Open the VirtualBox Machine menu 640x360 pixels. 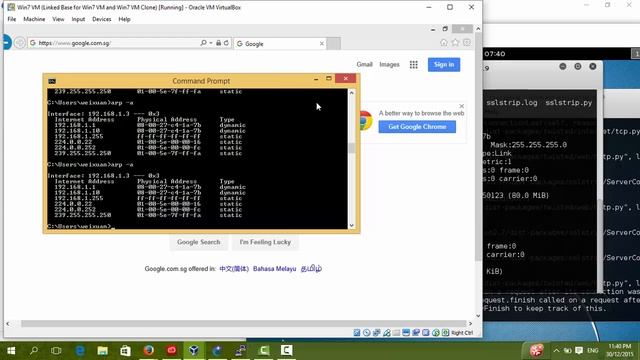point(34,19)
